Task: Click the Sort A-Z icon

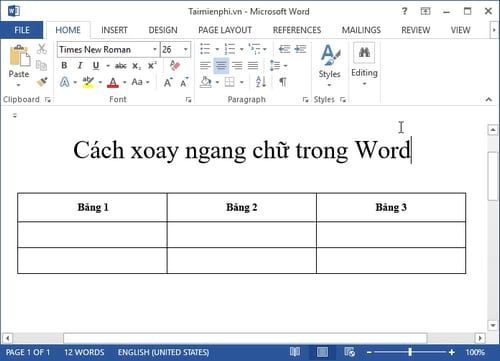Action: [x=261, y=82]
